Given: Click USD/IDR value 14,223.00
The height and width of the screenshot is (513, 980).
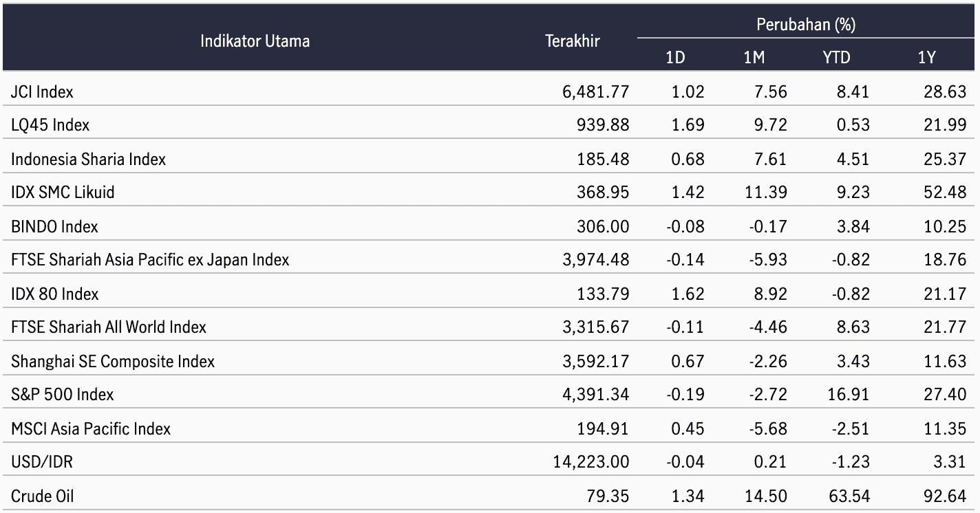Looking at the screenshot, I should (x=592, y=462).
